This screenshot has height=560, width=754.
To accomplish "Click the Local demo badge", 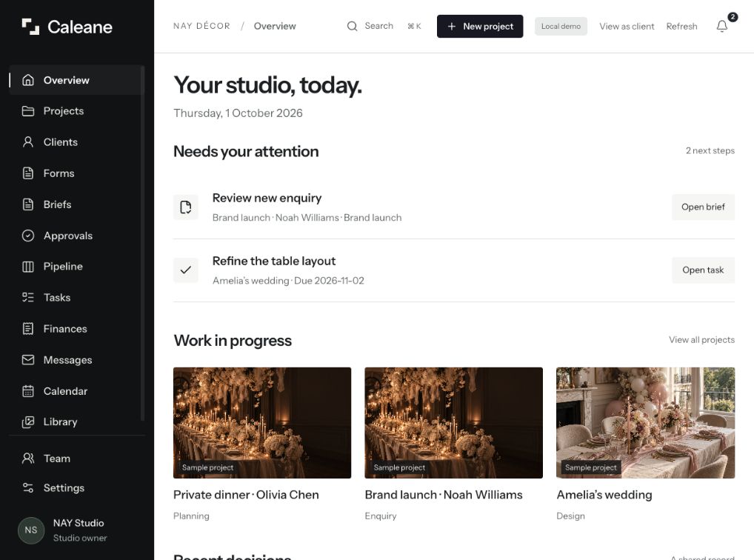I will pyautogui.click(x=561, y=27).
